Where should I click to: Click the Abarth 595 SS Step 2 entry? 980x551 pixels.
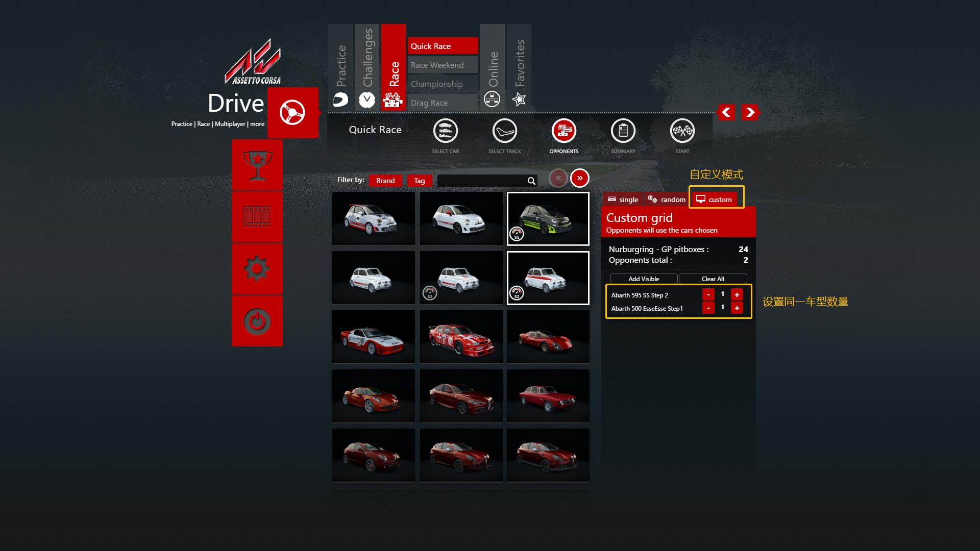(x=640, y=295)
